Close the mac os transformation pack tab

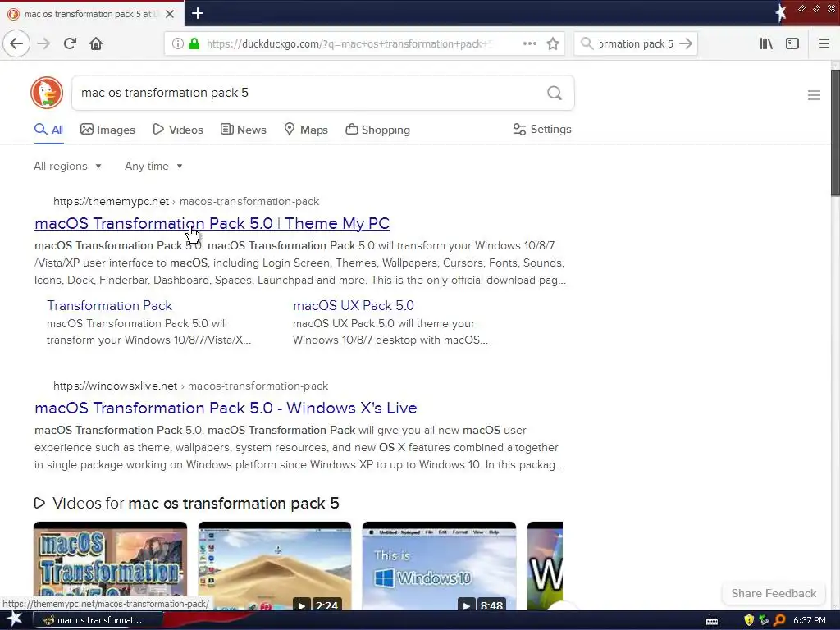pyautogui.click(x=170, y=14)
